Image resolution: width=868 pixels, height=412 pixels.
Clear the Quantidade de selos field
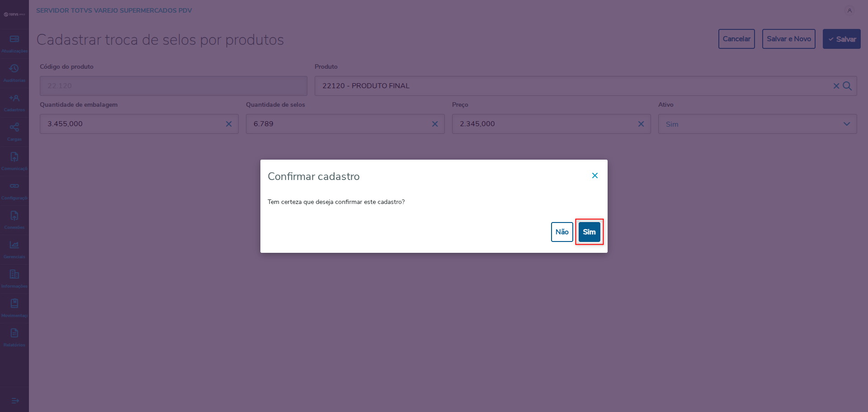tap(435, 124)
